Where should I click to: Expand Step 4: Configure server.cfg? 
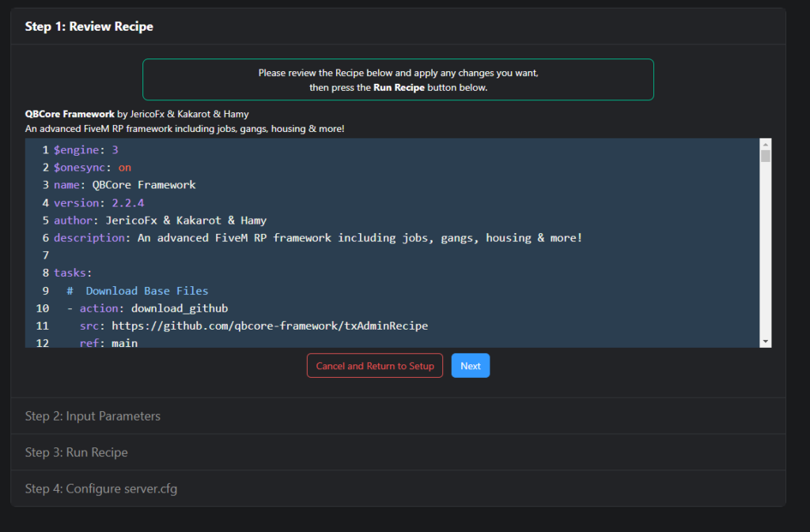pyautogui.click(x=101, y=489)
